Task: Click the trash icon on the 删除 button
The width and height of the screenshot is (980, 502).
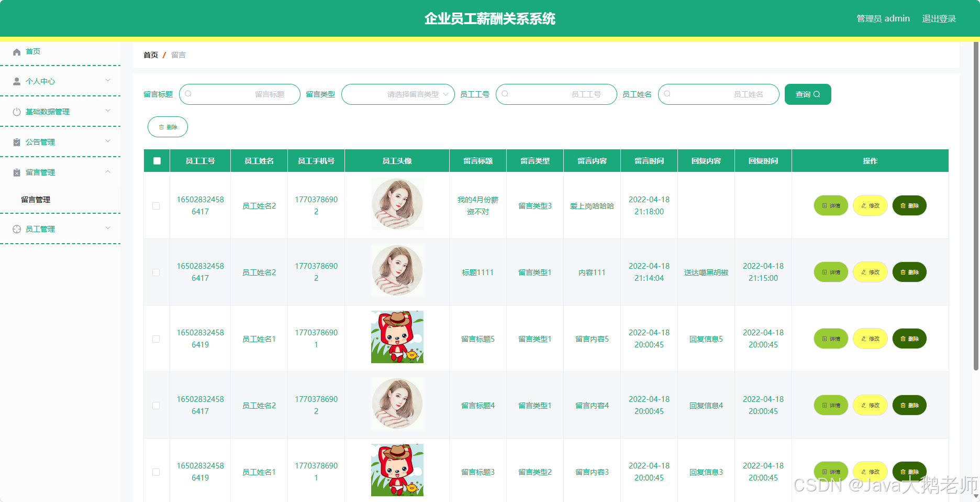Action: pos(161,127)
